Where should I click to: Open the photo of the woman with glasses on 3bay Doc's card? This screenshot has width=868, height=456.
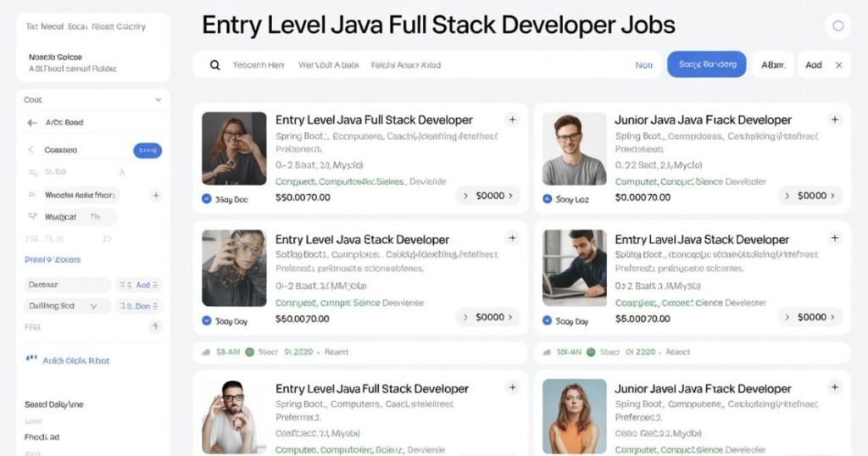[x=234, y=148]
